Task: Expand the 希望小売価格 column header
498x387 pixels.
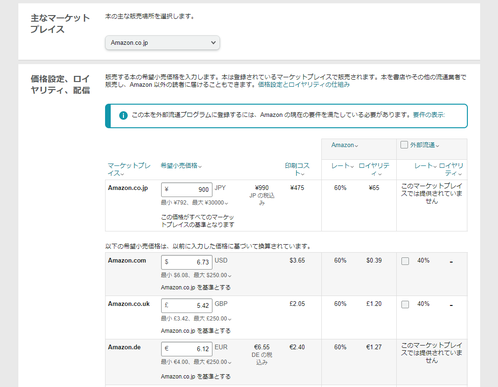Action: 181,166
